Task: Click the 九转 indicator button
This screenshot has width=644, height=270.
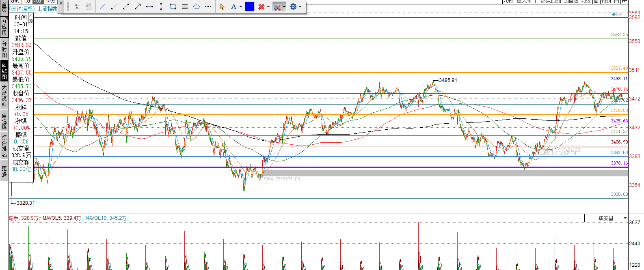Action: (x=508, y=2)
